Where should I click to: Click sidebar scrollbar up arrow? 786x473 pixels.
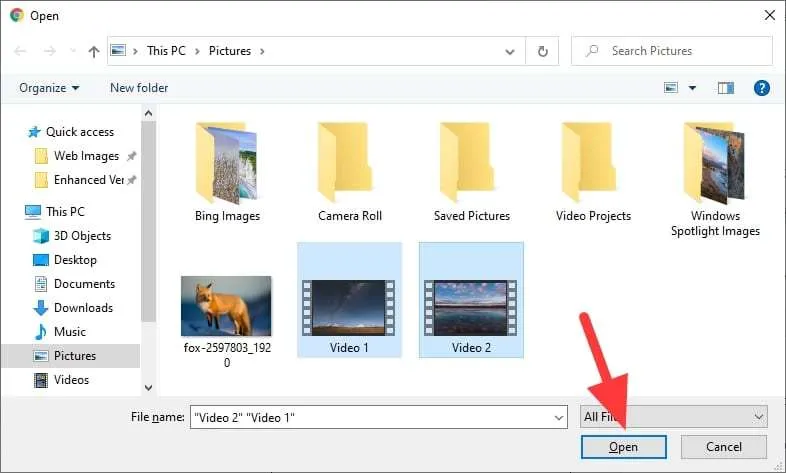(148, 114)
